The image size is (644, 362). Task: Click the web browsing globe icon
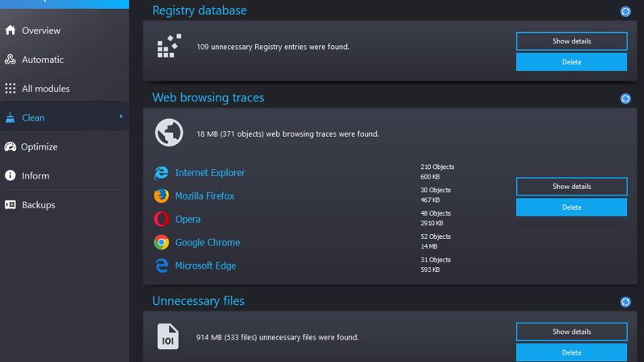tap(169, 133)
